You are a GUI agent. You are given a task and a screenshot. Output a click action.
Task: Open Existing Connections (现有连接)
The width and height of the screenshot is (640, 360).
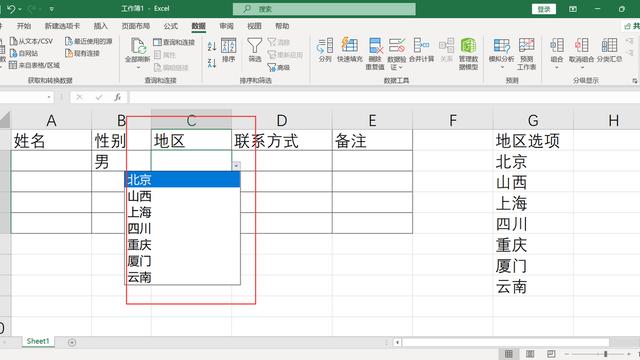[82, 53]
